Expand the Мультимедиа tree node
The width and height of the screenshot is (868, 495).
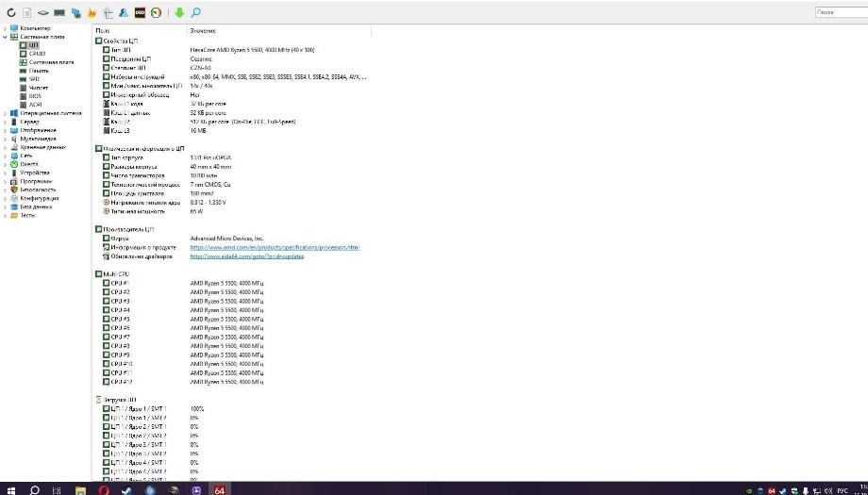tap(5, 139)
